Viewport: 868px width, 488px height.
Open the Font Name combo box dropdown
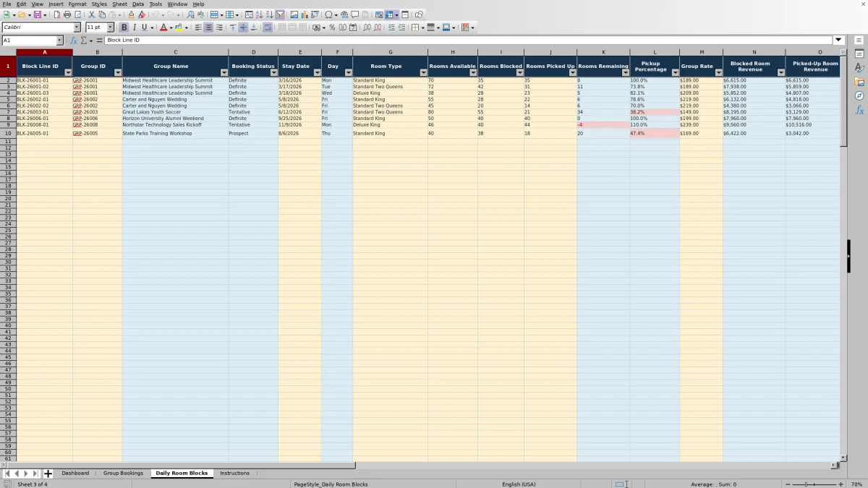77,27
